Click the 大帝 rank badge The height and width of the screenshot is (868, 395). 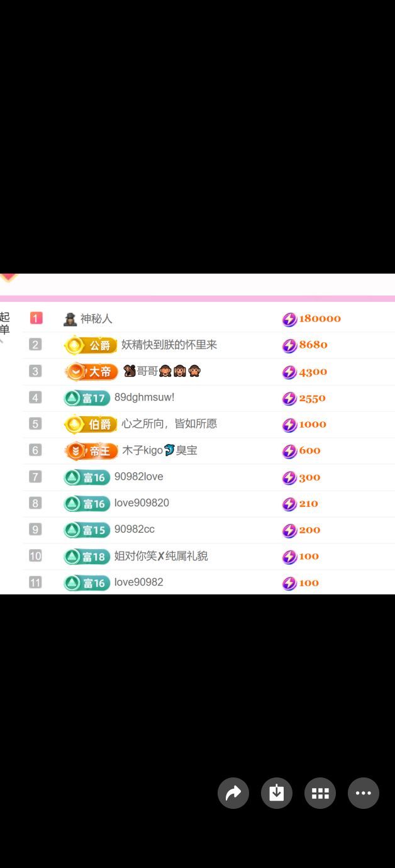[x=91, y=372]
